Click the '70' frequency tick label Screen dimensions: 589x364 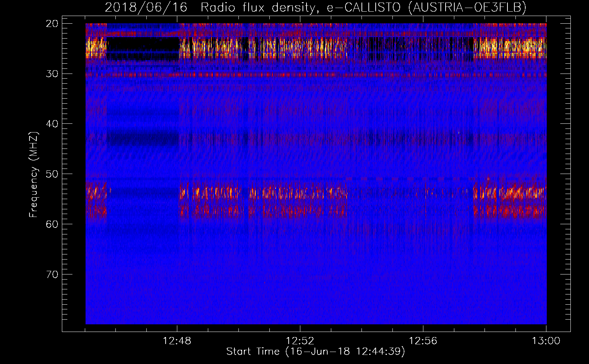[52, 274]
